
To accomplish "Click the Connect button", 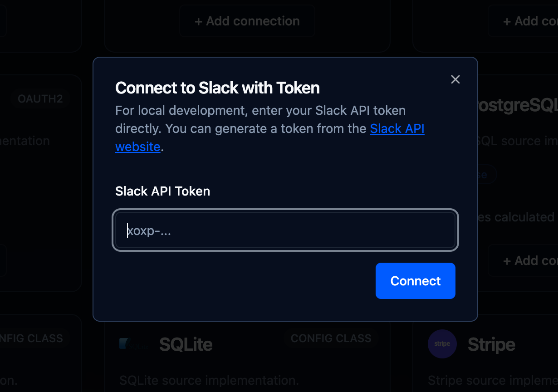I will click(x=415, y=281).
